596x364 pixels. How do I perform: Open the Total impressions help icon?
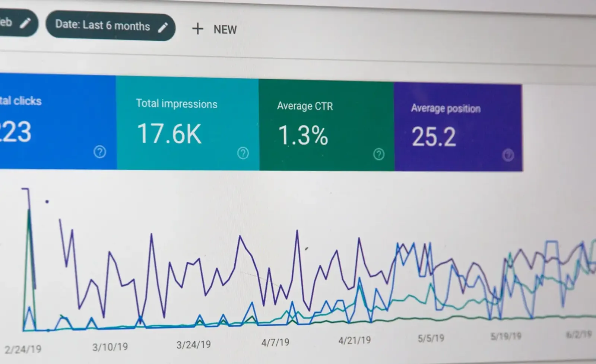coord(243,153)
